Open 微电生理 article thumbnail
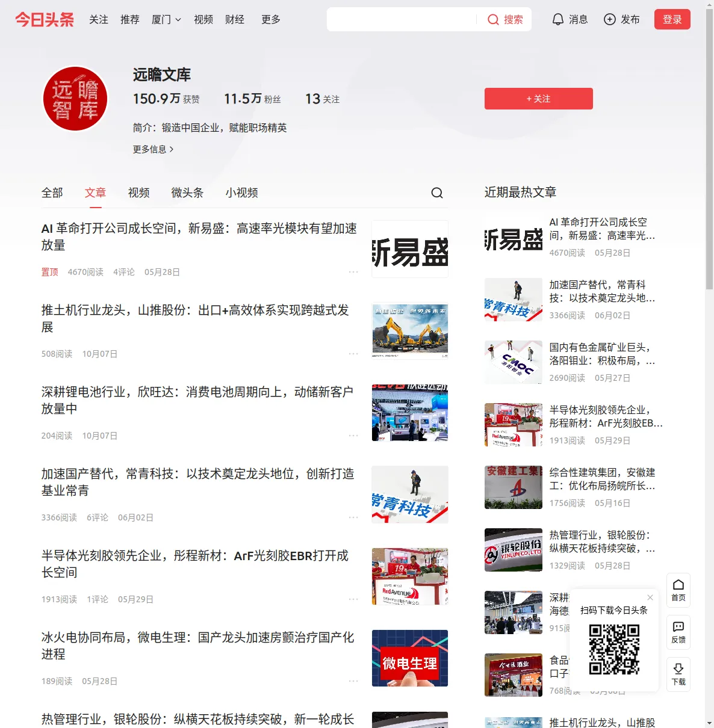714x728 pixels. 410,658
